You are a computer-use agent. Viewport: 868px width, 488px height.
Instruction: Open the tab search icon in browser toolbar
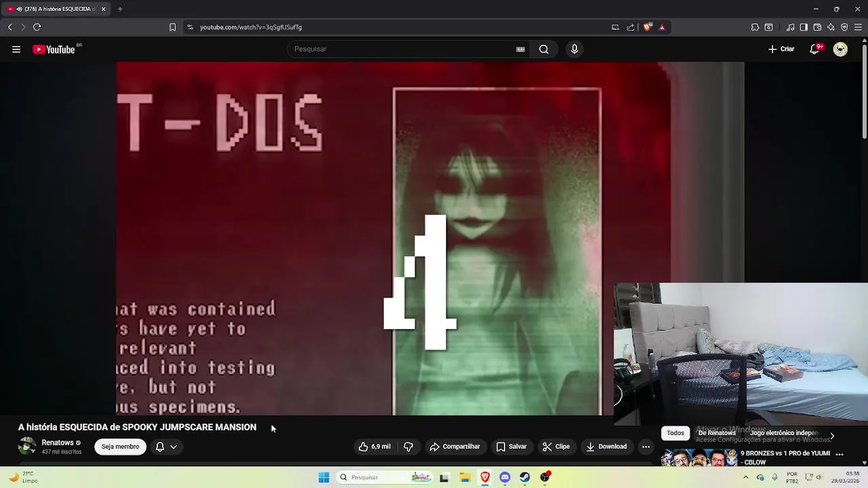[x=768, y=27]
